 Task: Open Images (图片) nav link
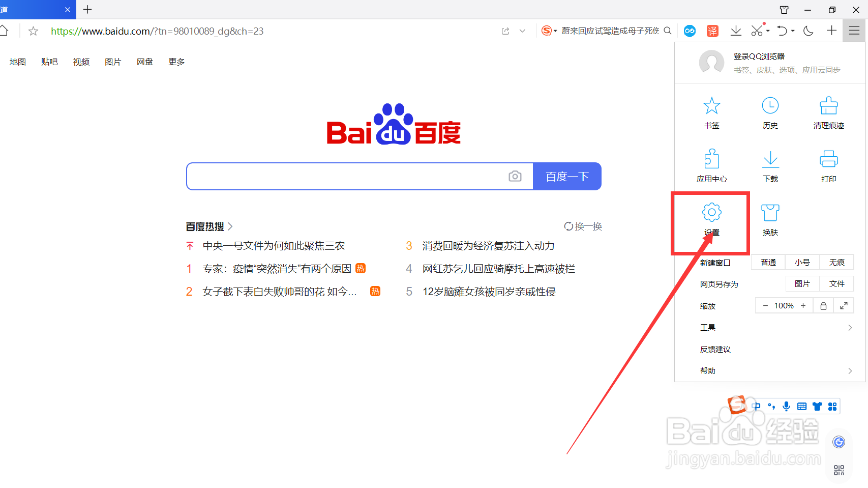pyautogui.click(x=113, y=62)
